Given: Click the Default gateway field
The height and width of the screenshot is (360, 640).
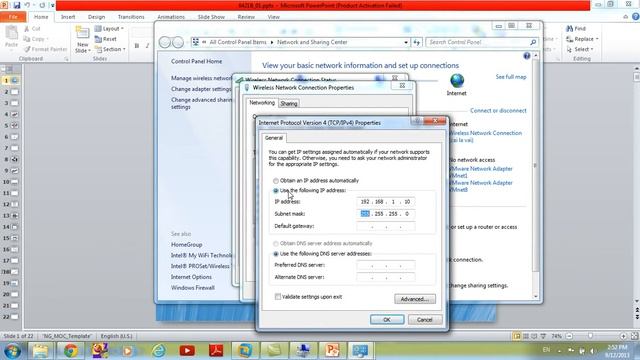Looking at the screenshot, I should pos(386,226).
